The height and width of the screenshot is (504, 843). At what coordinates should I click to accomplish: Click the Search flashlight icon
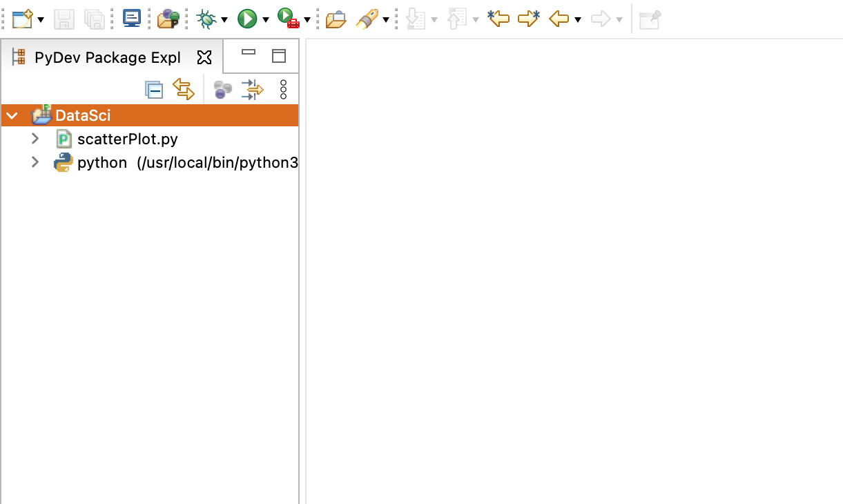[x=367, y=19]
